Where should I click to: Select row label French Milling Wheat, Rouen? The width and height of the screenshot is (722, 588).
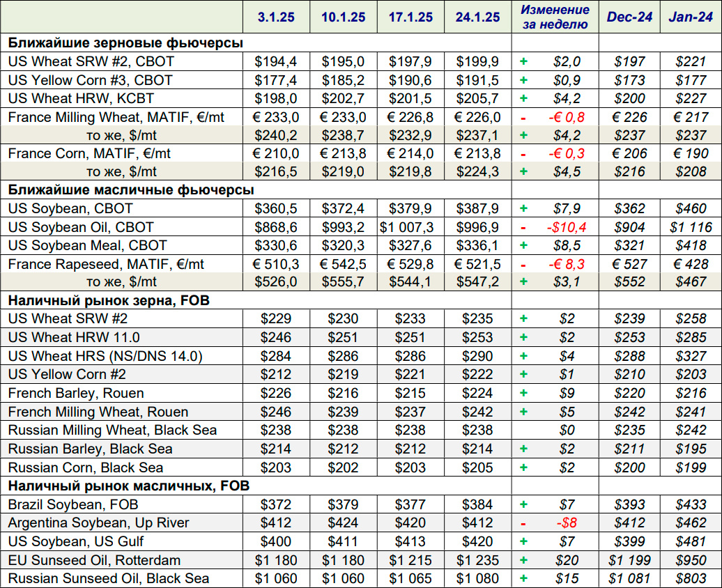coord(98,412)
